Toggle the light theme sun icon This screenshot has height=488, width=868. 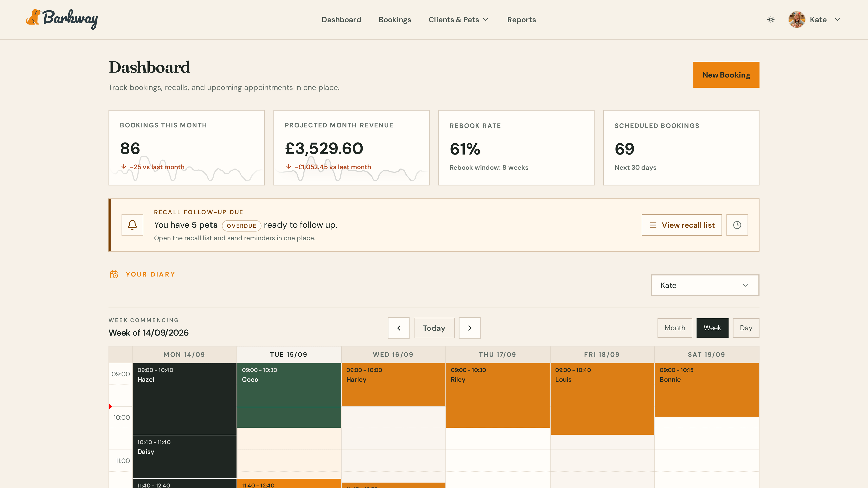(x=771, y=19)
